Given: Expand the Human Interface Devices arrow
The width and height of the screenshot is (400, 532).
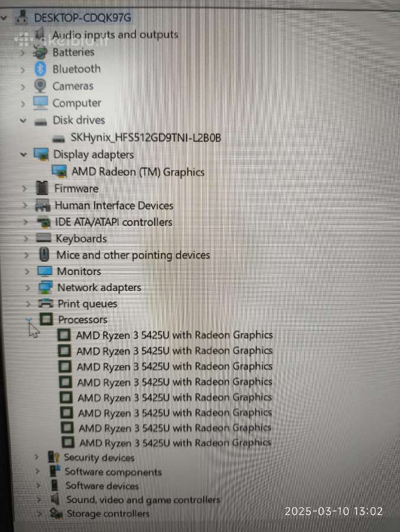Looking at the screenshot, I should coord(25,205).
